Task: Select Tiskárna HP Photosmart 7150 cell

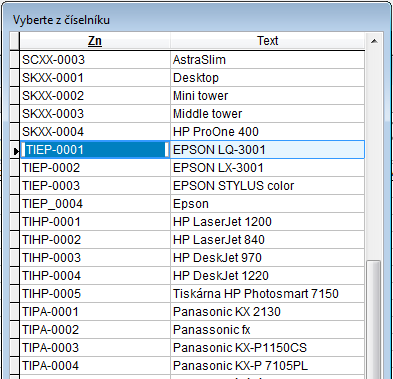Action: [267, 294]
